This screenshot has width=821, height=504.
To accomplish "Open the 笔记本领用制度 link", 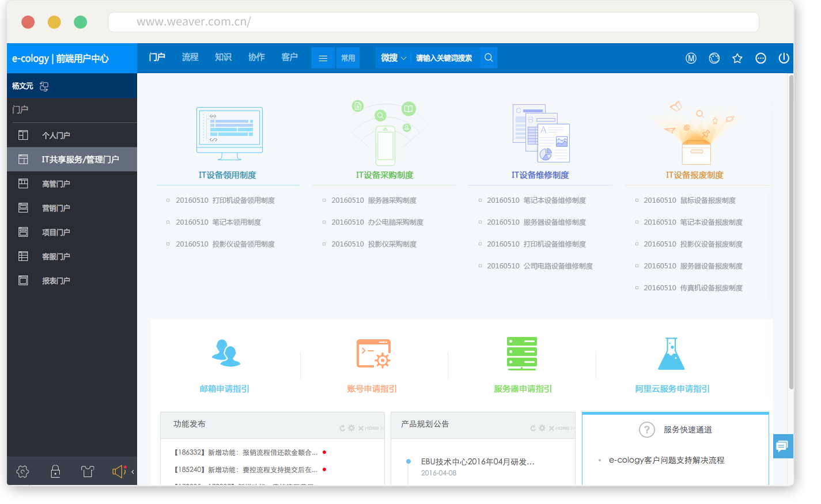I will [236, 222].
